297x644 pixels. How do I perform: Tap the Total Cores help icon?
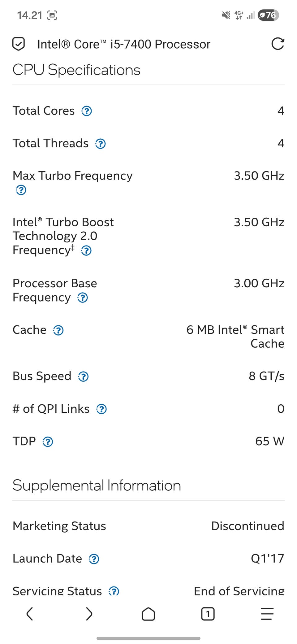pyautogui.click(x=87, y=111)
